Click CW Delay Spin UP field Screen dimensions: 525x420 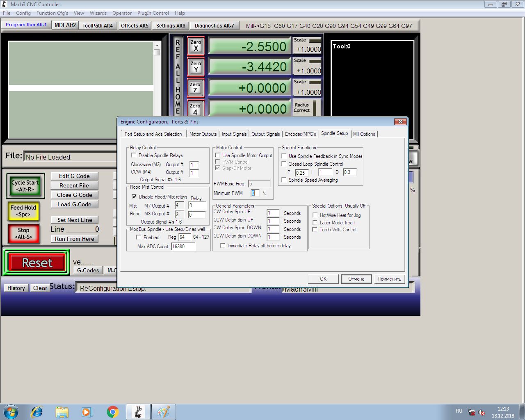point(273,213)
